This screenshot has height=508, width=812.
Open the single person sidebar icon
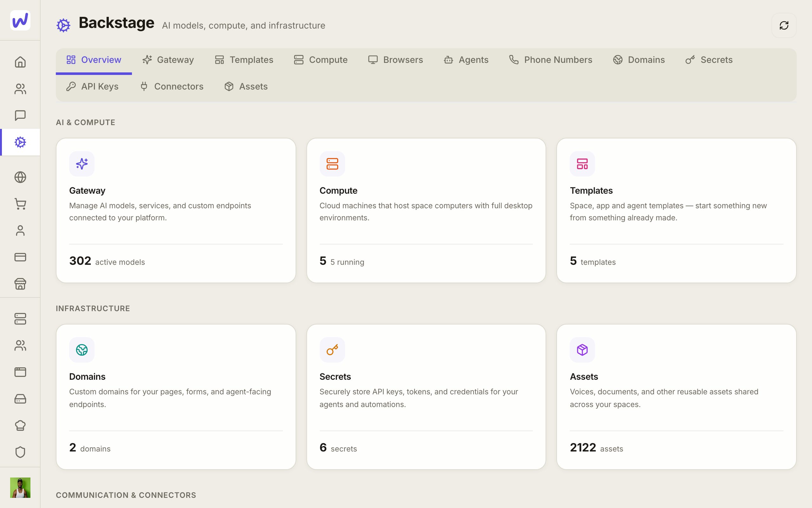[x=20, y=231]
